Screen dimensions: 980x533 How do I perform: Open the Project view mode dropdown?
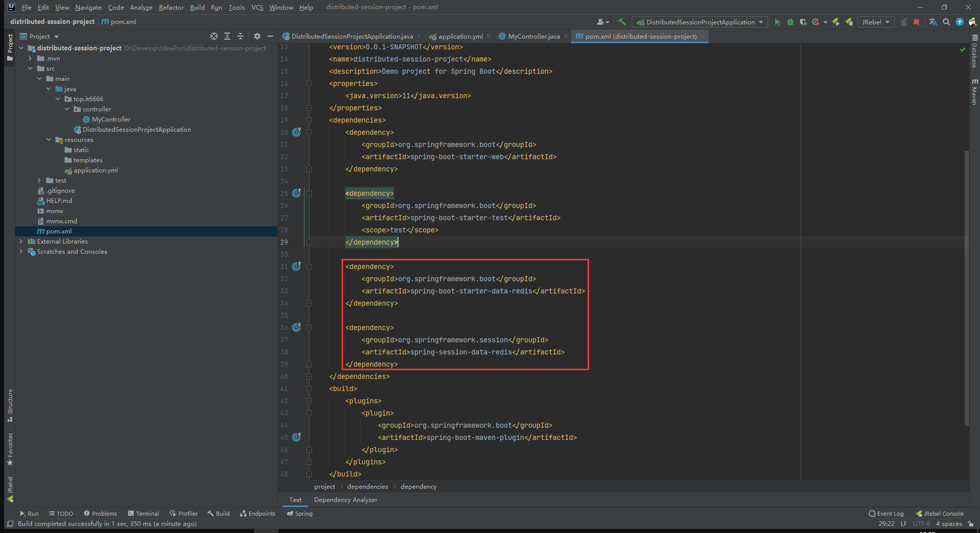(40, 36)
